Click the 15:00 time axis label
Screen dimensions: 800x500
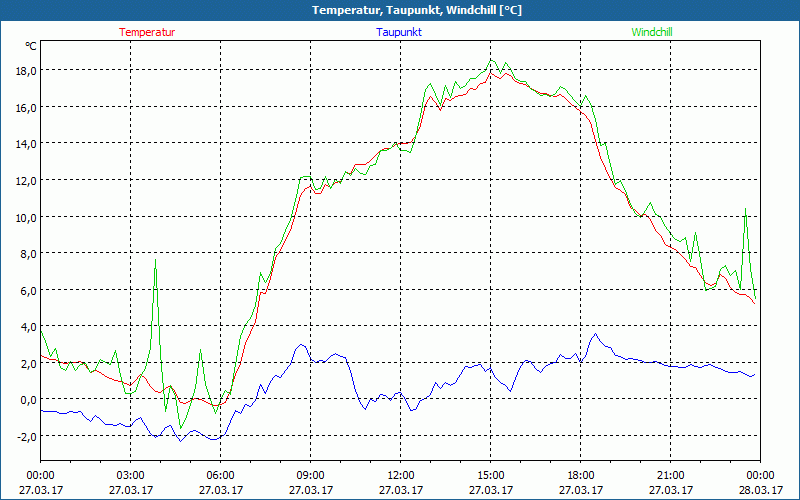(x=491, y=476)
